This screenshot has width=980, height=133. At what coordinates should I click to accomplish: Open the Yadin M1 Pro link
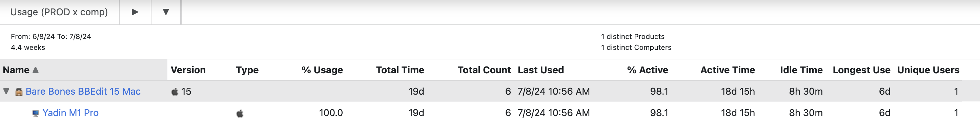pyautogui.click(x=70, y=113)
